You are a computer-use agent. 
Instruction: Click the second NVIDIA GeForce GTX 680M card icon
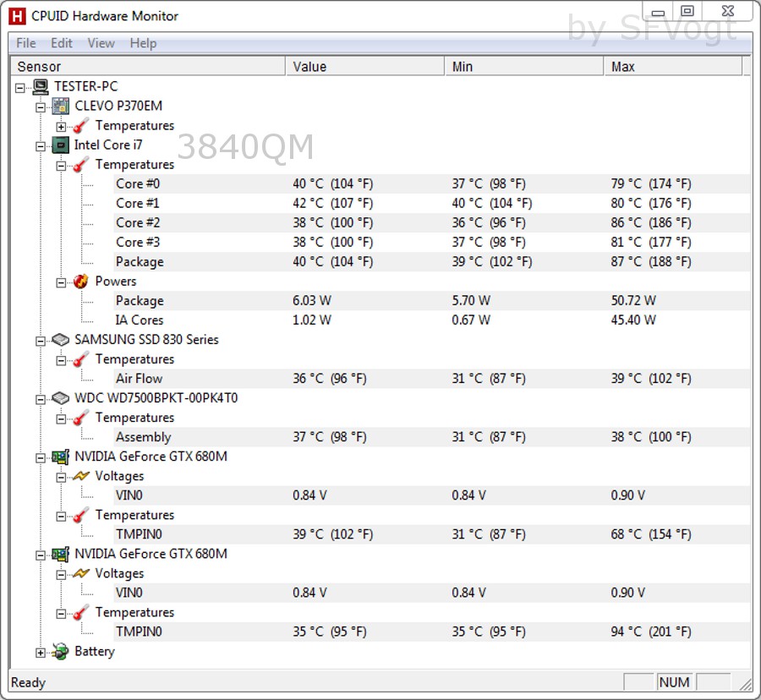click(x=61, y=554)
